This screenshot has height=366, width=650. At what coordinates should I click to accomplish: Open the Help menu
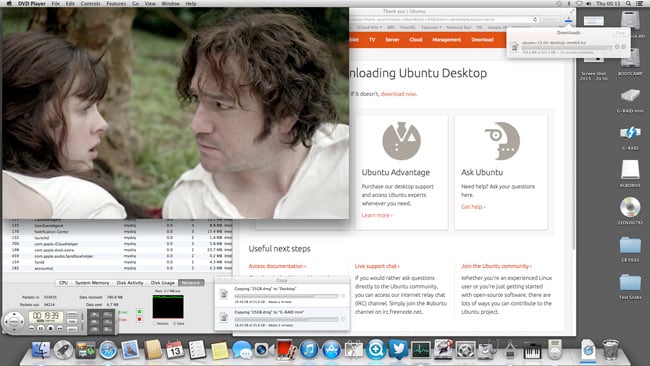click(191, 3)
